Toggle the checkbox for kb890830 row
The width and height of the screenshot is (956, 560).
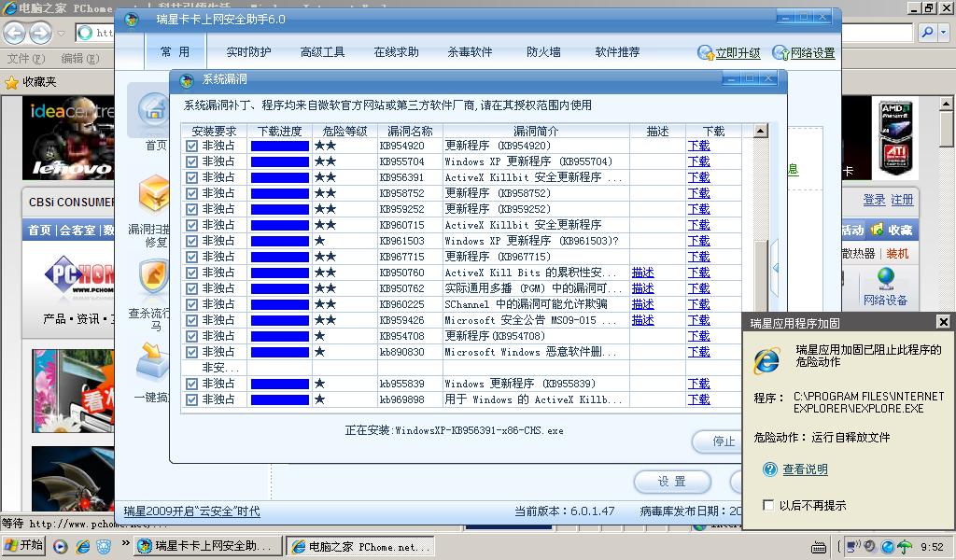pyautogui.click(x=192, y=352)
